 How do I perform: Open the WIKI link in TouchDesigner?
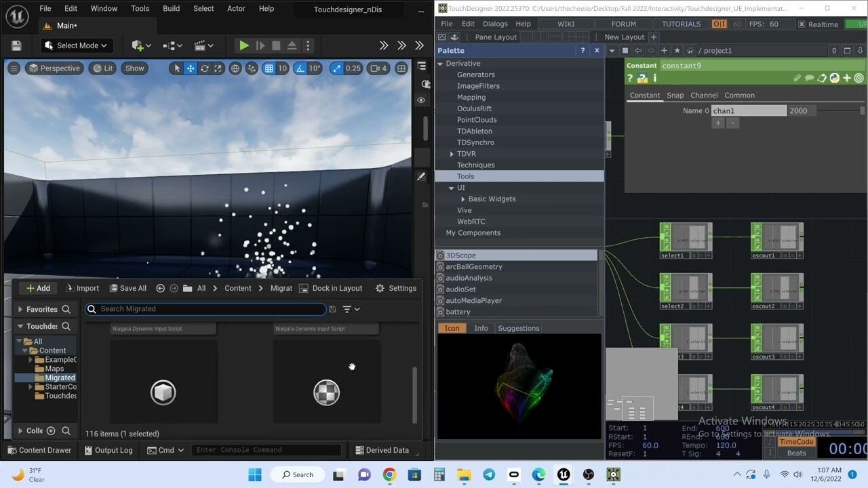point(565,23)
